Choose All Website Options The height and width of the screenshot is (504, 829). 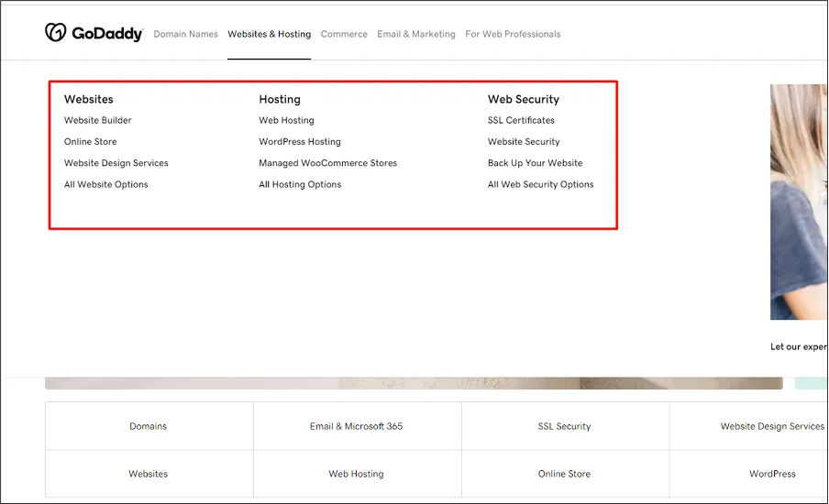105,184
